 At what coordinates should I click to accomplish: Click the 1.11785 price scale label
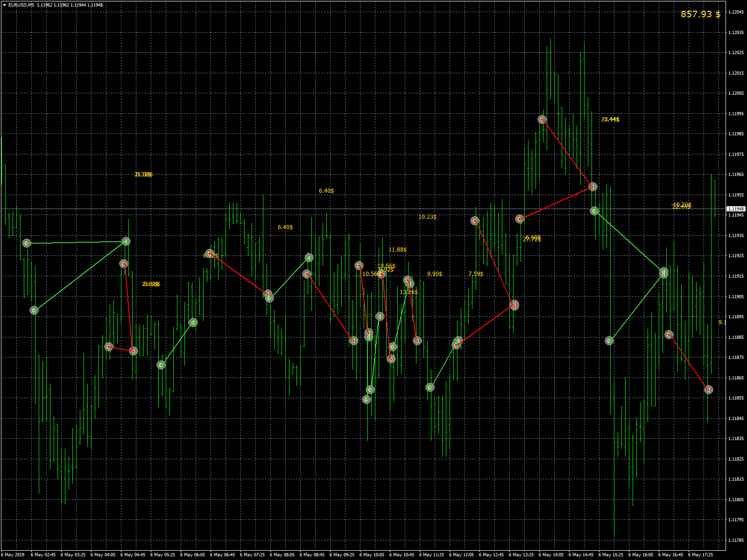pyautogui.click(x=736, y=540)
